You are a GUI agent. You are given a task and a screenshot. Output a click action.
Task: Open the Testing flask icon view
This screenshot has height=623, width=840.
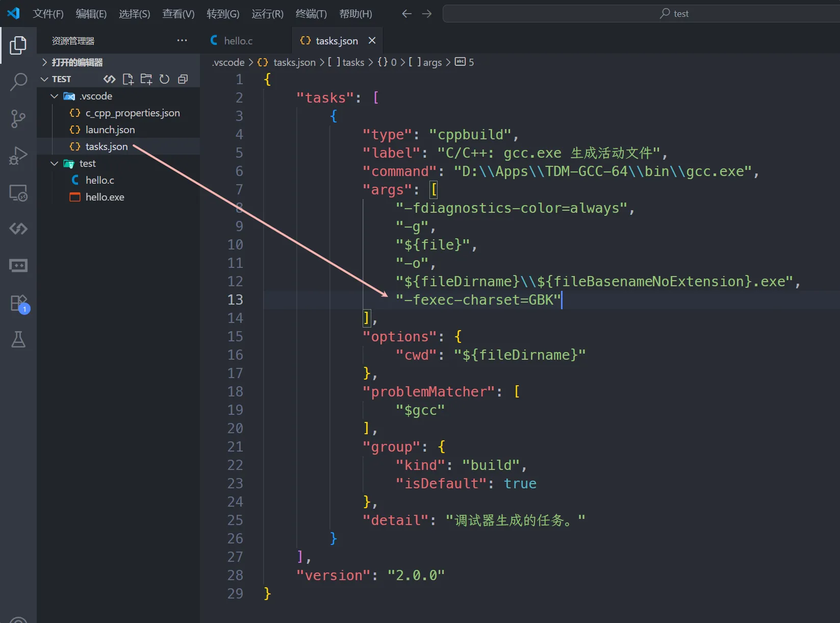click(18, 339)
